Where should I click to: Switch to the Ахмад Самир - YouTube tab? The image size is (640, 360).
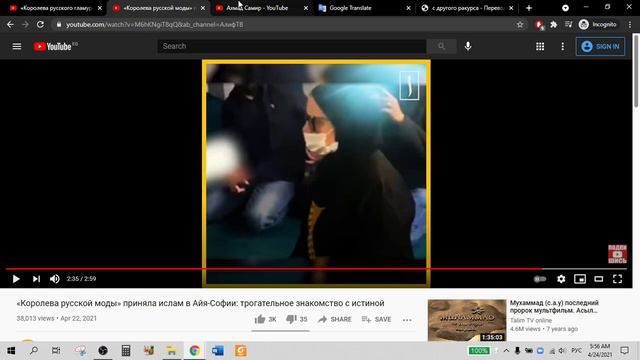click(261, 8)
